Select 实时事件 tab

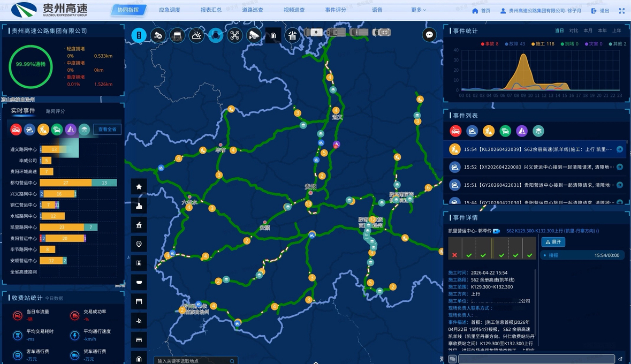tap(23, 111)
